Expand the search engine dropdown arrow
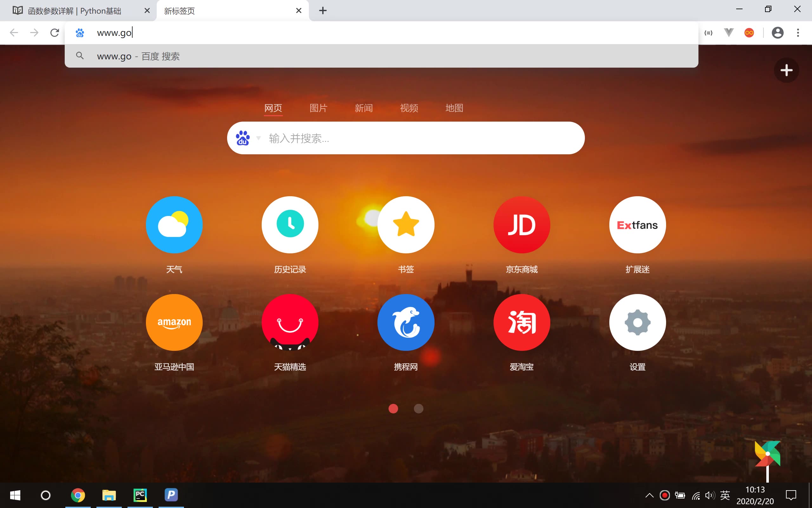 259,138
